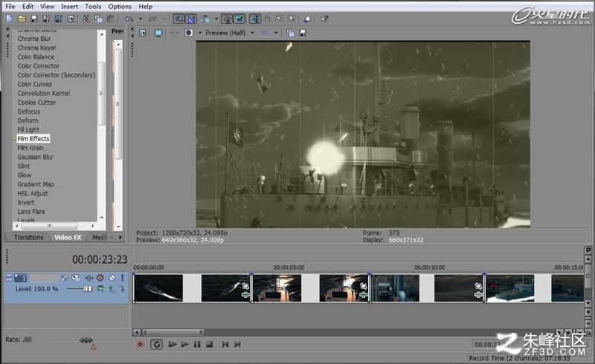The width and height of the screenshot is (595, 364).
Task: Open the Track FX icon on track 1
Action: click(100, 278)
